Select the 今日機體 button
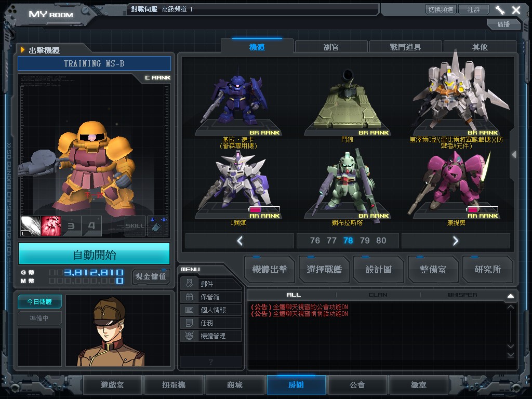Viewport: 532px width, 399px height. click(39, 302)
